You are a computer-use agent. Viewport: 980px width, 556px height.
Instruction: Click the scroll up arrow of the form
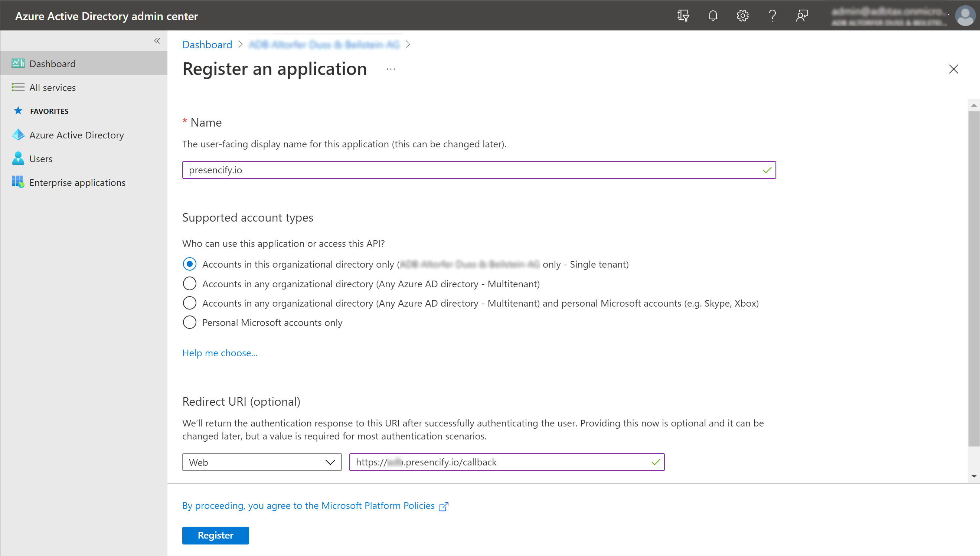[974, 105]
